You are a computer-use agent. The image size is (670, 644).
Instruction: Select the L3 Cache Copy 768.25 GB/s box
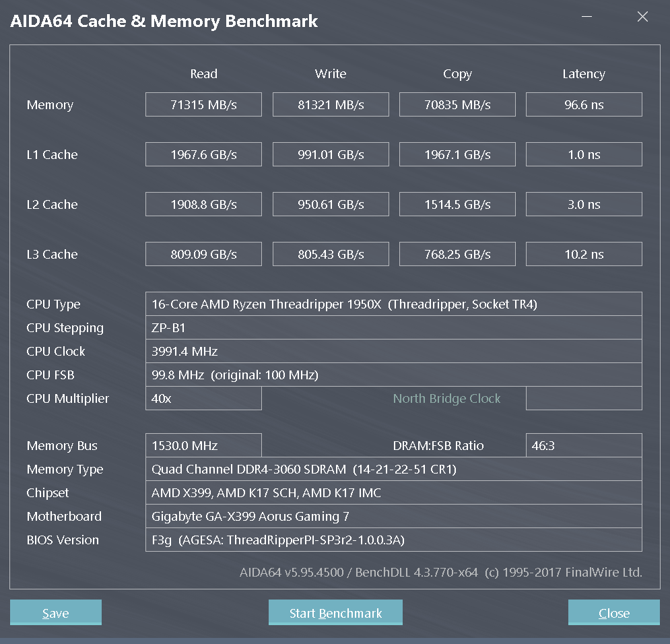tap(457, 254)
